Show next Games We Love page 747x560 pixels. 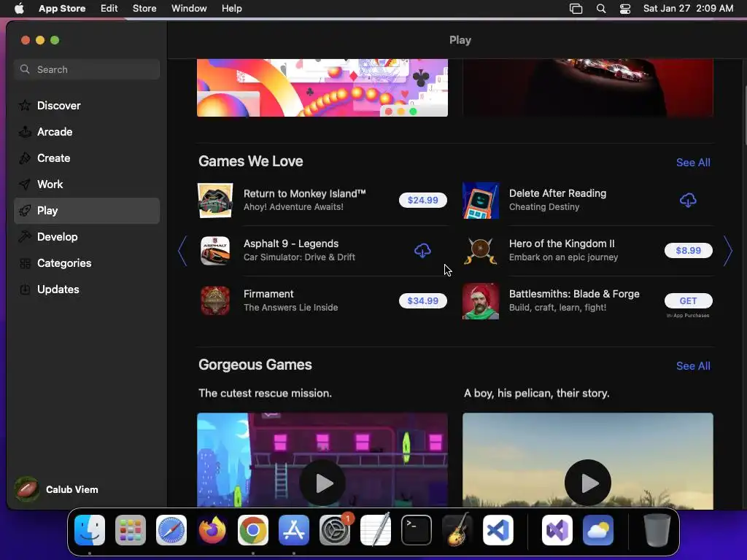click(728, 251)
